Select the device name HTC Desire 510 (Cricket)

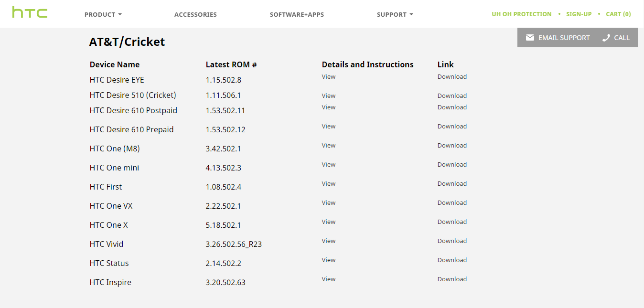click(x=133, y=95)
